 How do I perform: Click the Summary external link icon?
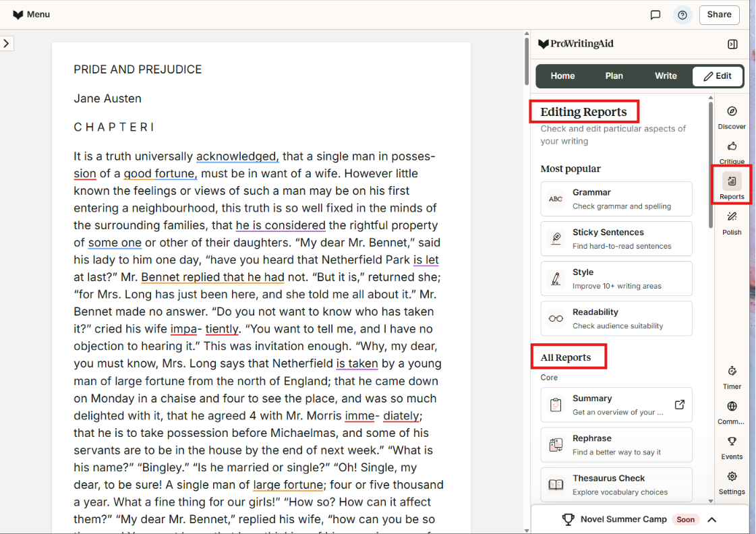(x=679, y=405)
